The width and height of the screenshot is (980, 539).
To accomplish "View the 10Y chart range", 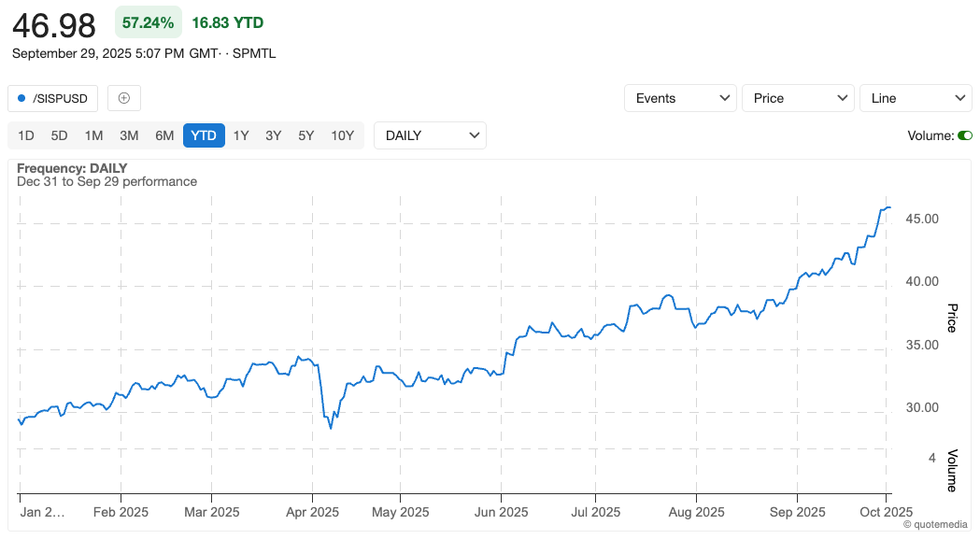I will (342, 136).
